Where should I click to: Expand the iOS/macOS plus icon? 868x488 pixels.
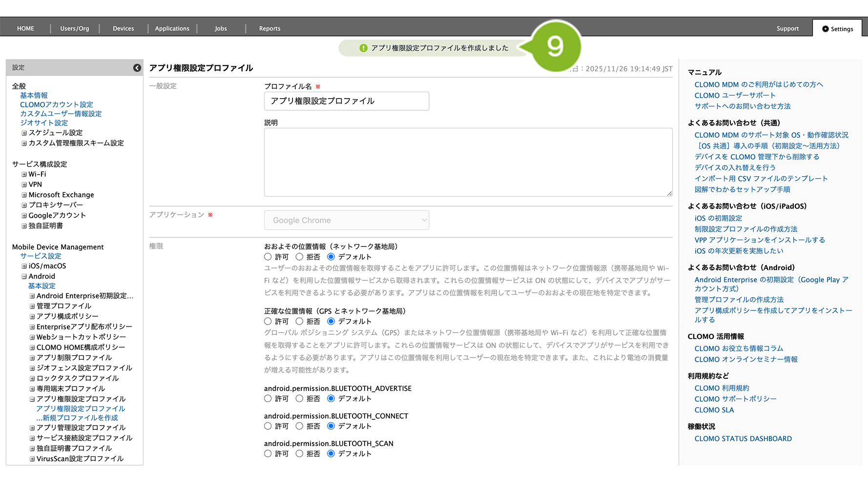pyautogui.click(x=24, y=266)
